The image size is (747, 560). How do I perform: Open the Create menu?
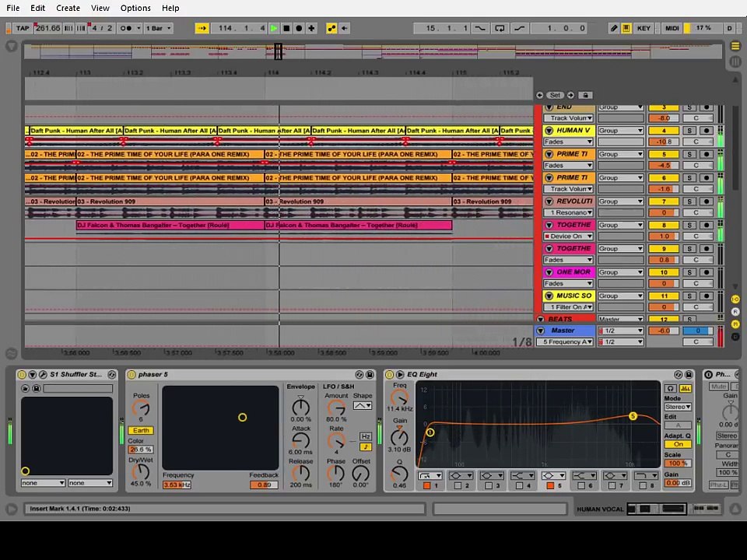[x=68, y=8]
